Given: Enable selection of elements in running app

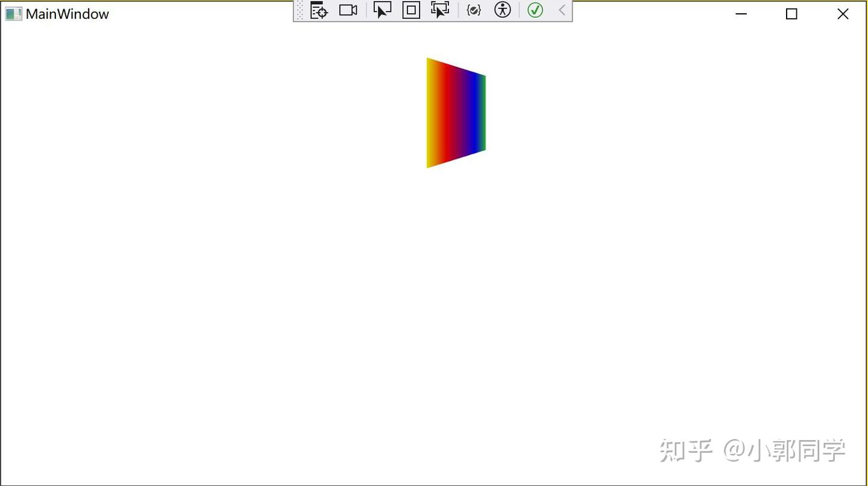Looking at the screenshot, I should tap(382, 10).
